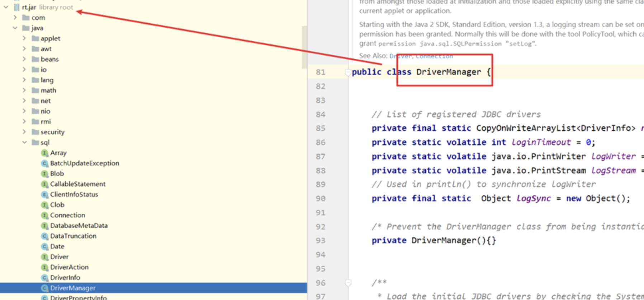Image resolution: width=644 pixels, height=300 pixels.
Task: Expand the applet package
Action: [24, 38]
